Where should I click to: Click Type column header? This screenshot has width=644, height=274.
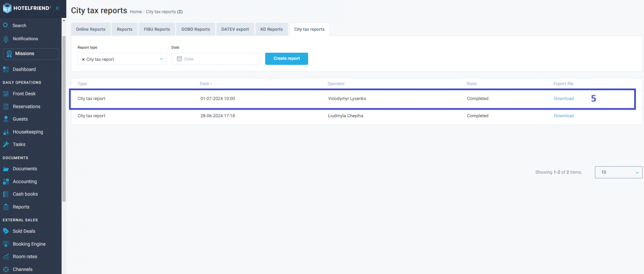point(82,84)
